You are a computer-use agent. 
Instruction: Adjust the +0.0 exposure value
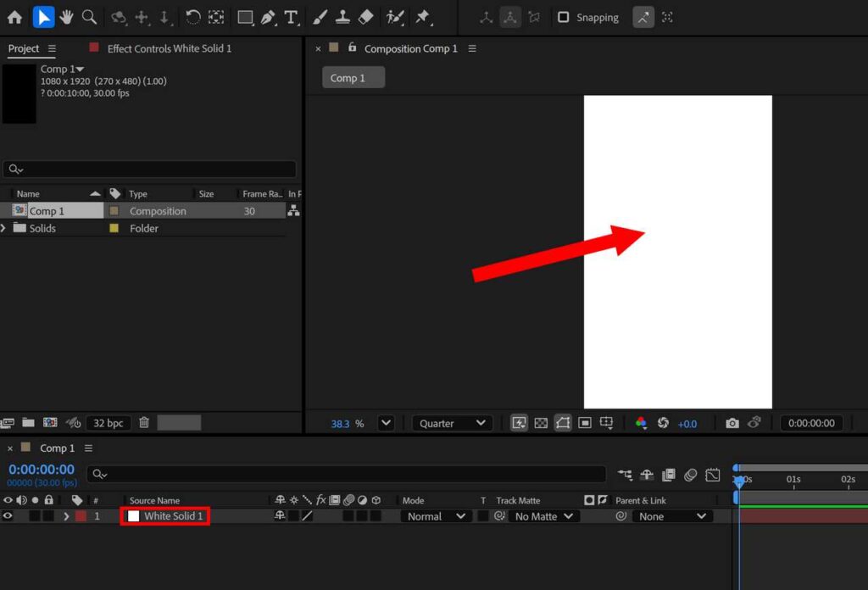(x=687, y=424)
